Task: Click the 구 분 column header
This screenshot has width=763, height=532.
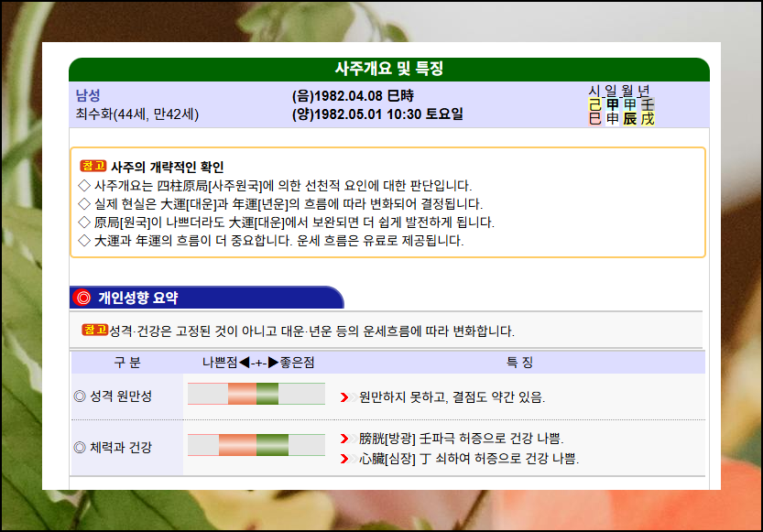Action: [x=127, y=363]
